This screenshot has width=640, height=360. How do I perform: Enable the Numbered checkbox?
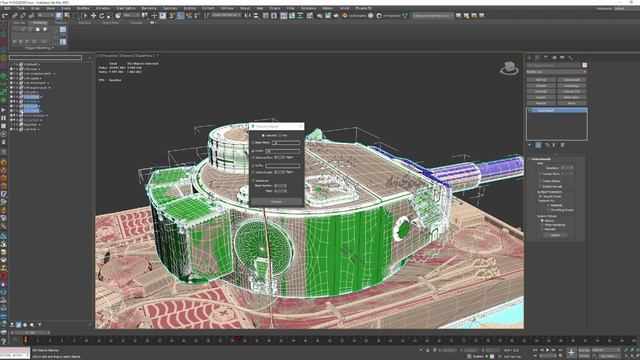point(253,181)
